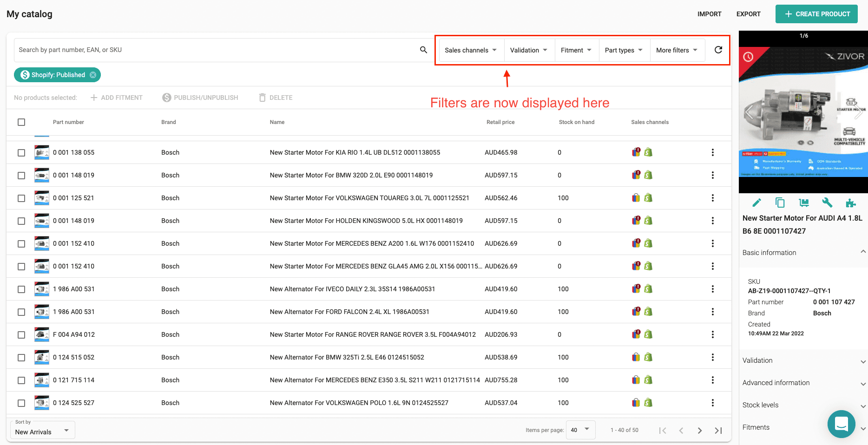Open the Validation filter dropdown
868x445 pixels.
(529, 50)
